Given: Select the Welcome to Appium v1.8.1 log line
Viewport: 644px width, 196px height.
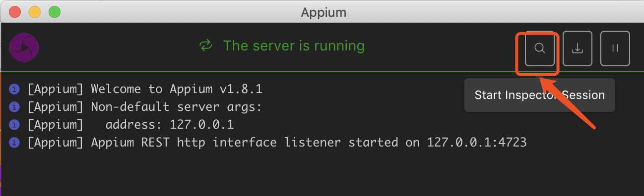Looking at the screenshot, I should 145,89.
